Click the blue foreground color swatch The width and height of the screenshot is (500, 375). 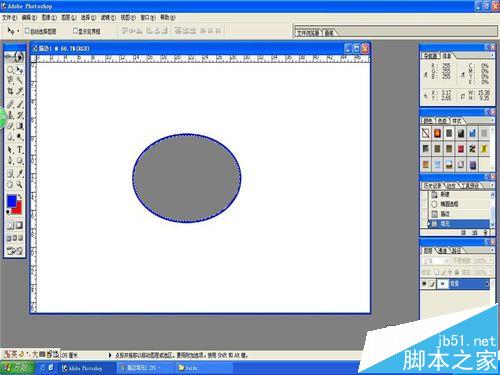tap(11, 201)
